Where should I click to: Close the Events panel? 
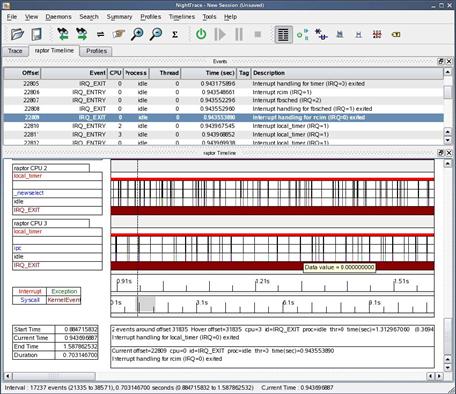click(x=449, y=61)
